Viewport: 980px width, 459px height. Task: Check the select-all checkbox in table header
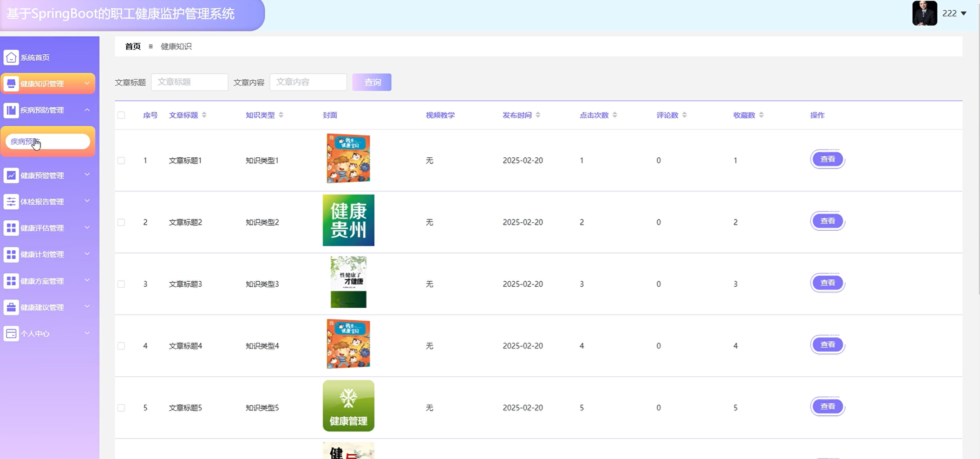pyautogui.click(x=121, y=115)
